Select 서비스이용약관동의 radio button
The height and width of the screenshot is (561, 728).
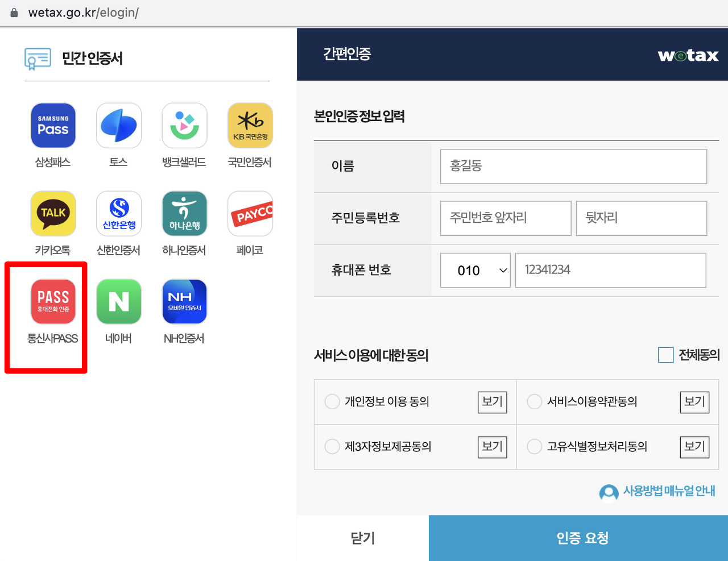535,402
